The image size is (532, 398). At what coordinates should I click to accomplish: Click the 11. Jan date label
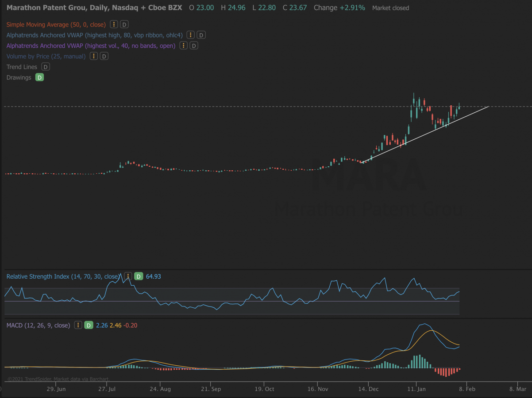[x=416, y=389]
